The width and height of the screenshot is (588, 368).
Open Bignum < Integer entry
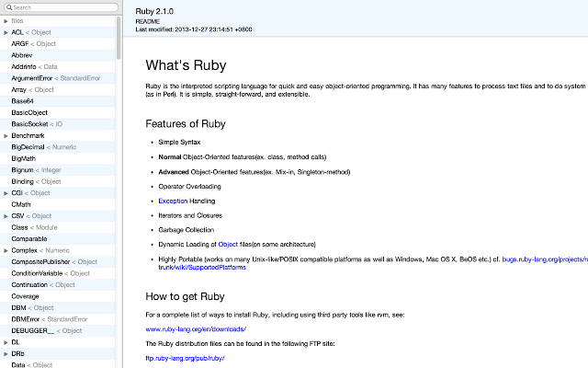coord(57,170)
